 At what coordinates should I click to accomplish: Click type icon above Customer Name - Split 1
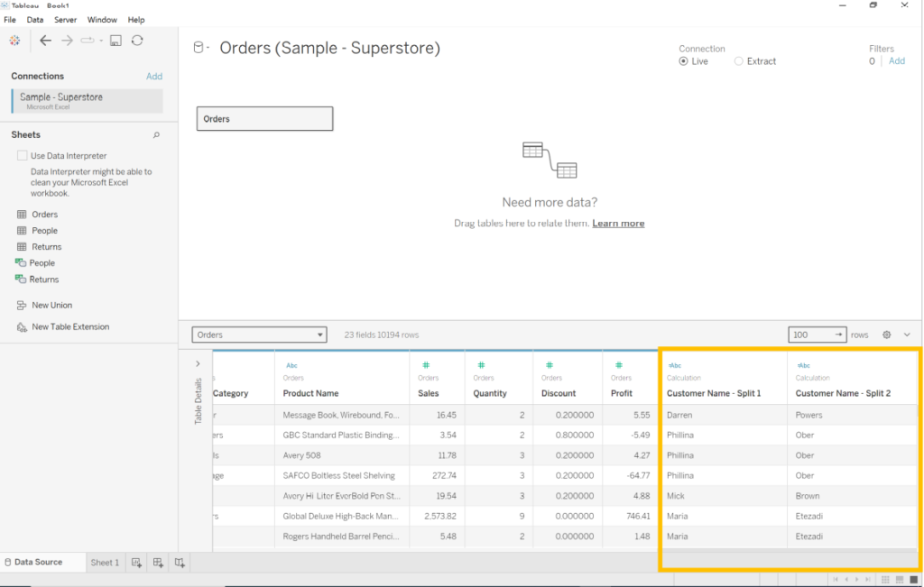click(x=675, y=365)
